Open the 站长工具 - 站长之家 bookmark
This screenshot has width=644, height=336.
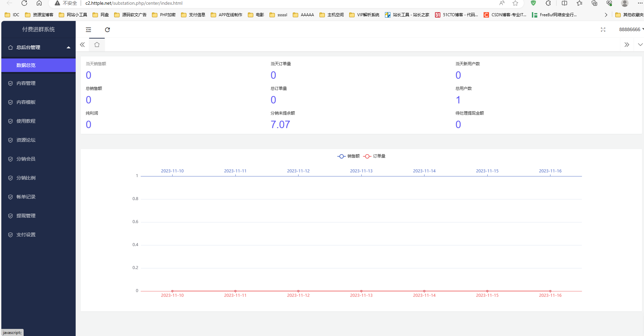pyautogui.click(x=407, y=15)
